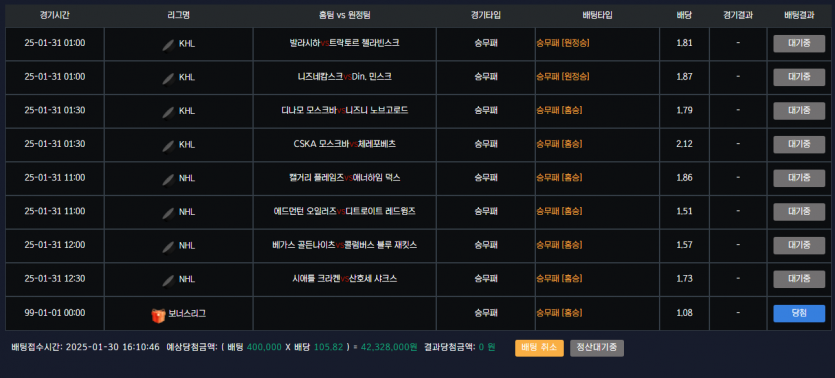Click the 배팅 취소 button
This screenshot has height=378, width=835.
point(539,348)
